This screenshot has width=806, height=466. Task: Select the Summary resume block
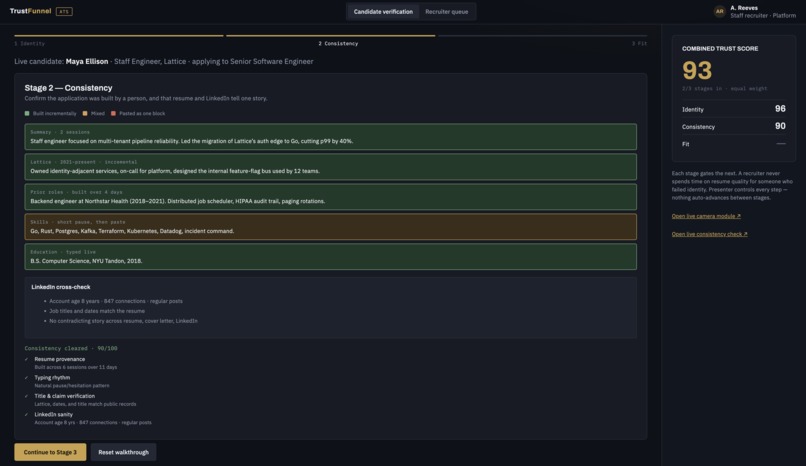click(331, 137)
